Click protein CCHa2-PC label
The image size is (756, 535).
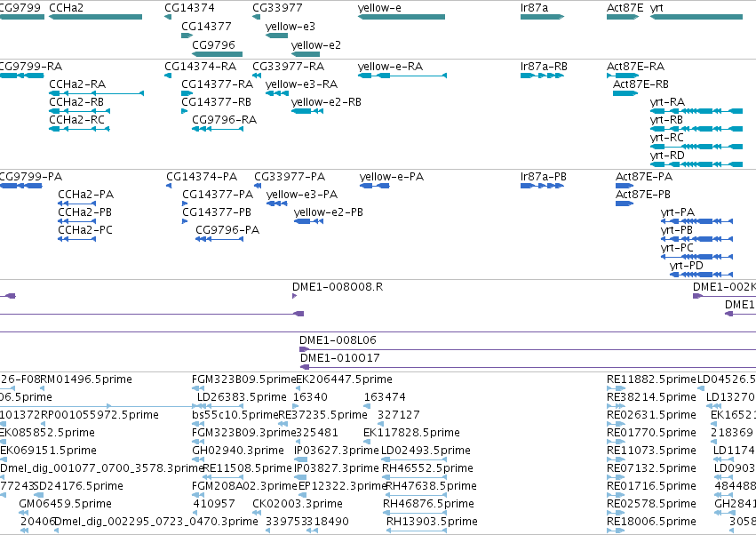pos(85,230)
